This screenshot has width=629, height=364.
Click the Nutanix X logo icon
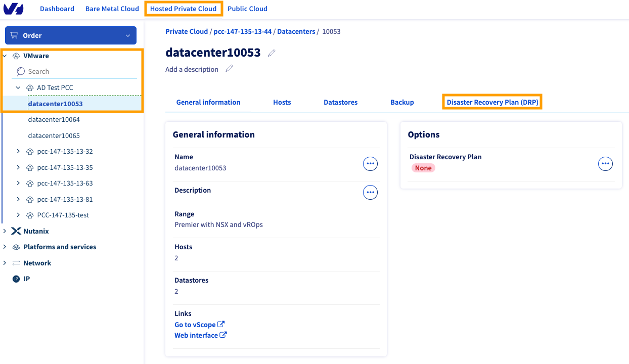pos(16,231)
